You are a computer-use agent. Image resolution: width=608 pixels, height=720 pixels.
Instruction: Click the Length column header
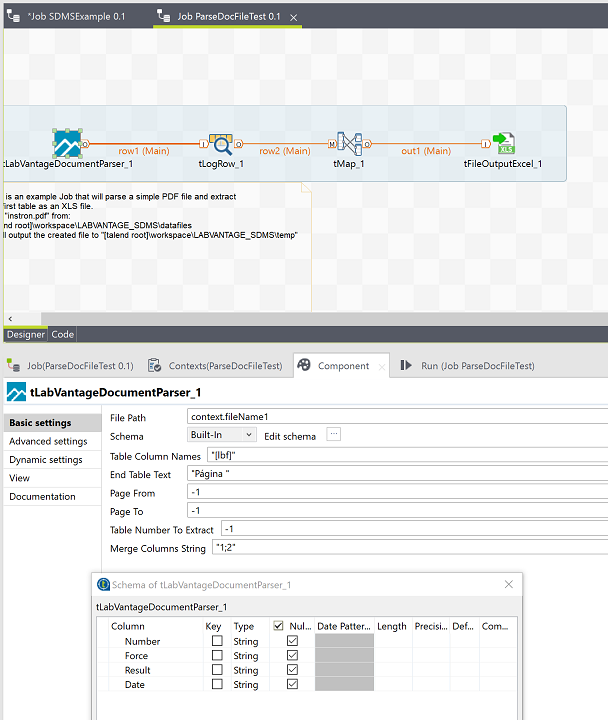[392, 626]
